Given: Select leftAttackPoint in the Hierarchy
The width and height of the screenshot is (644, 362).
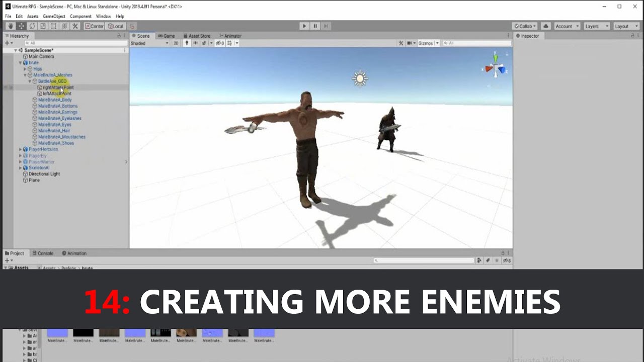Looking at the screenshot, I should point(57,94).
